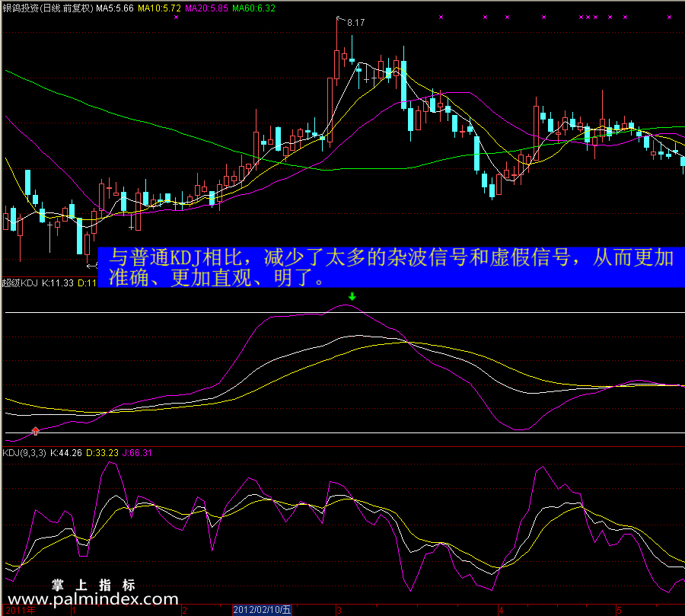Click the MA10:5.72 indicator label
Screen dimensions: 685x616
pyautogui.click(x=159, y=8)
